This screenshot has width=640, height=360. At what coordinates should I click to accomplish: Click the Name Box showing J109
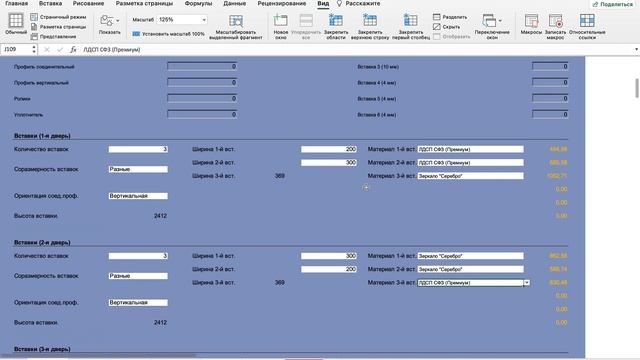(x=16, y=49)
